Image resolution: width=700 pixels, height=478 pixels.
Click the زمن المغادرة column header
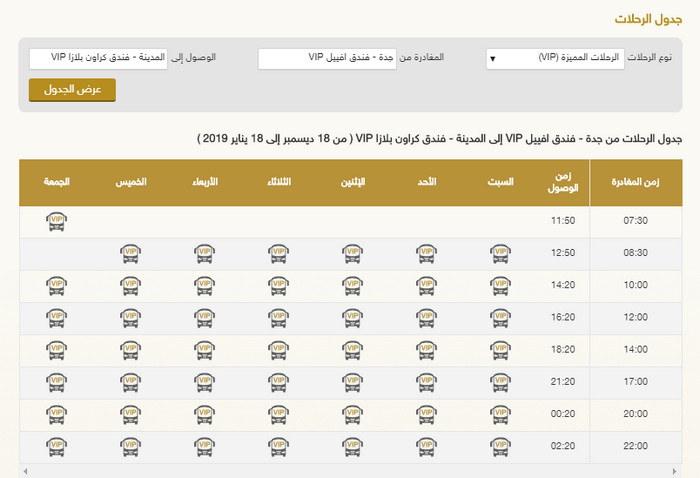coord(636,183)
